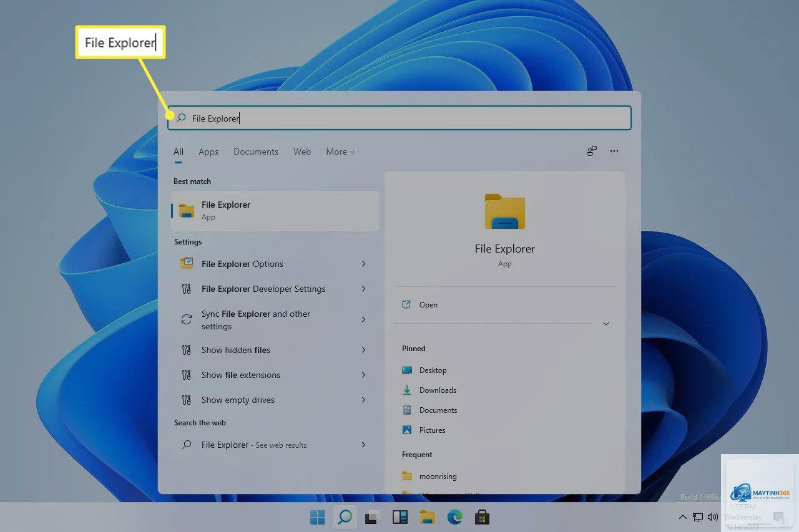Click the volume speaker icon in tray
Viewport: 799px width, 532px height.
[x=713, y=517]
